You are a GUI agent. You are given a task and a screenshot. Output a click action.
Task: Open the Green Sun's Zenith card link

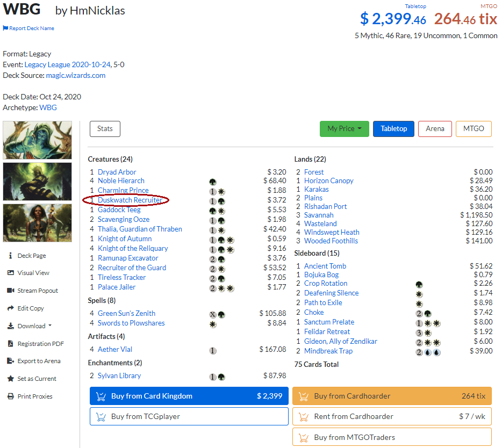point(126,313)
